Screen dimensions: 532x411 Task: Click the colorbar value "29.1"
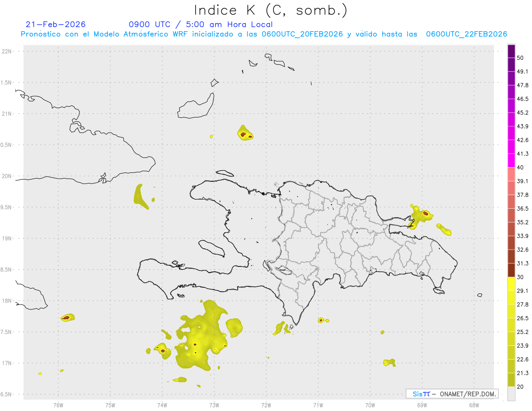pos(523,291)
